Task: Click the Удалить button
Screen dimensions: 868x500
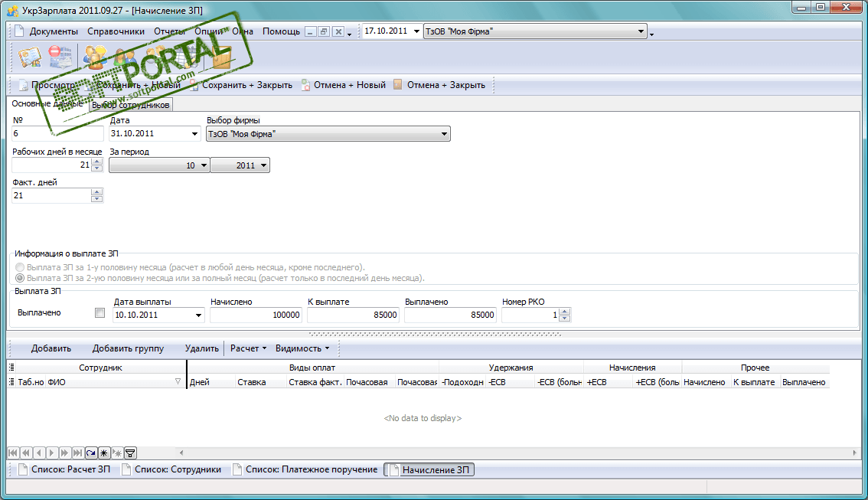Action: (x=201, y=348)
